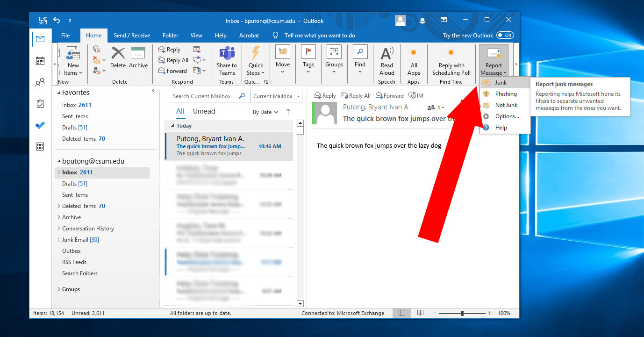The width and height of the screenshot is (644, 337).
Task: Click the Ignore conversation icon in Delete group
Action: 97,49
